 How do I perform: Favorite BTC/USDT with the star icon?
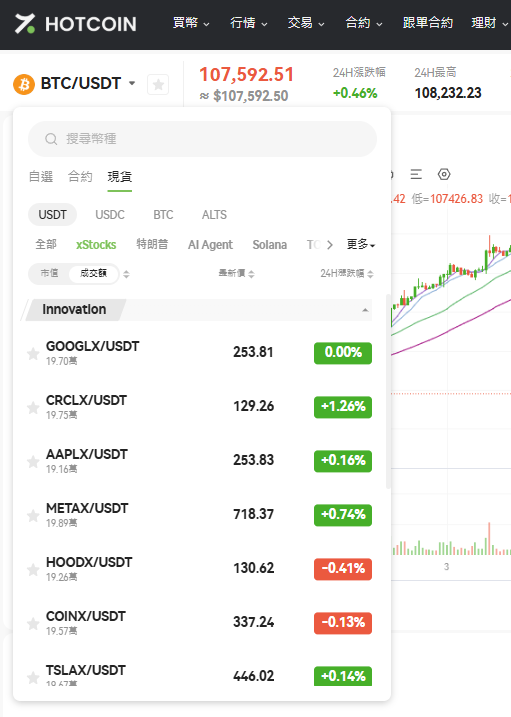(158, 85)
